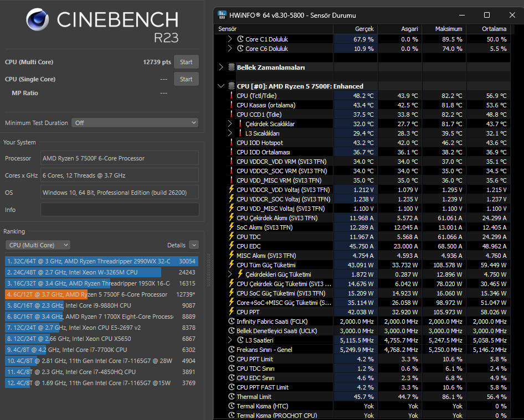Screen dimensions: 524x420
Task: Select the i7-1165G7 @15W ranking entry
Action: [x=101, y=382]
